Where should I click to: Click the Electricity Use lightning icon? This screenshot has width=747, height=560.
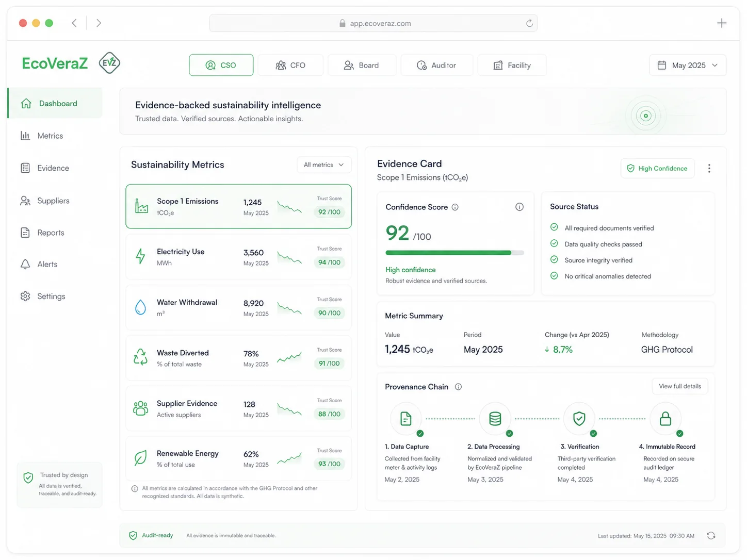[x=140, y=256]
